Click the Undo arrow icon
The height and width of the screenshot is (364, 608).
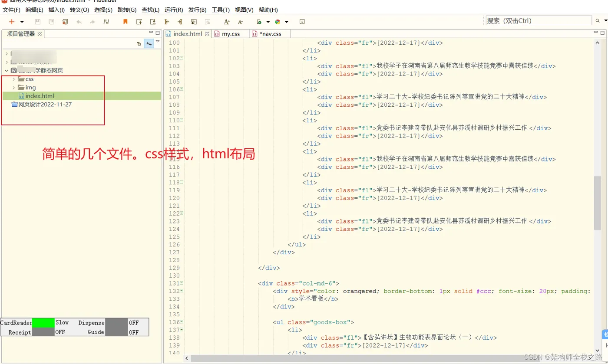pos(79,22)
